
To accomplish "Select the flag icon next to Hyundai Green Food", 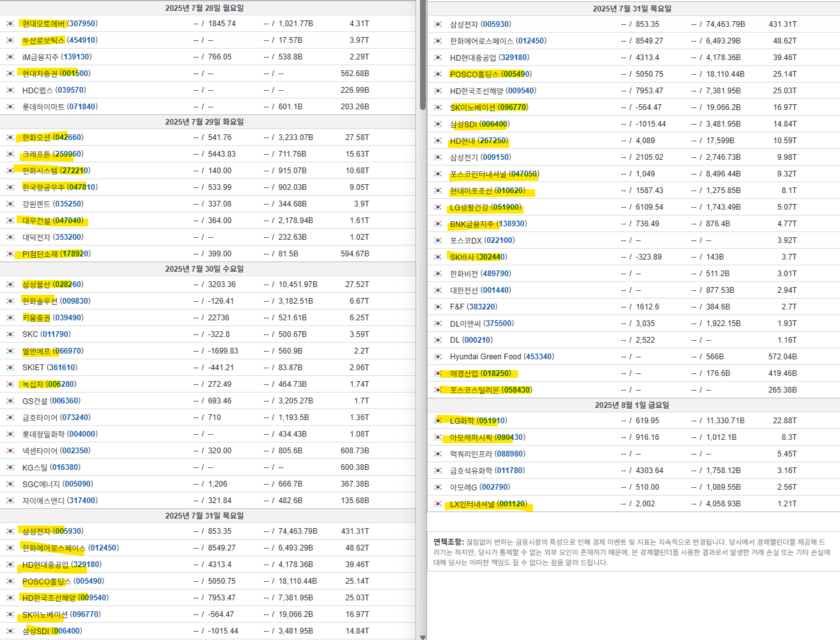I will pyautogui.click(x=438, y=357).
